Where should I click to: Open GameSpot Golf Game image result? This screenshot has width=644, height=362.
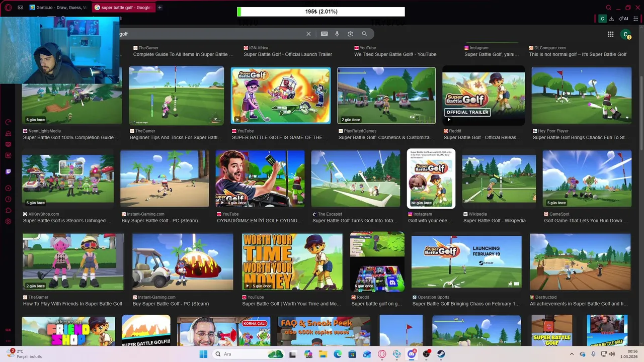click(587, 178)
